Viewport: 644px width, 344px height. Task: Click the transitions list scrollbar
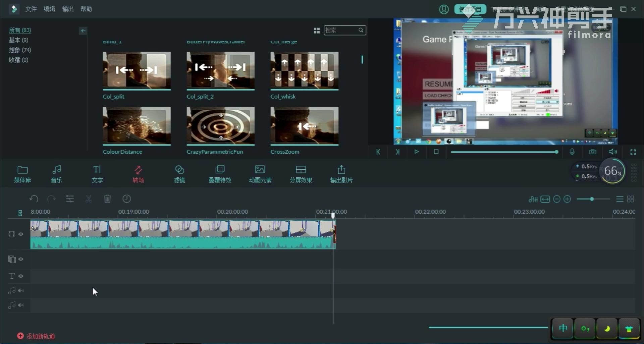click(x=362, y=60)
